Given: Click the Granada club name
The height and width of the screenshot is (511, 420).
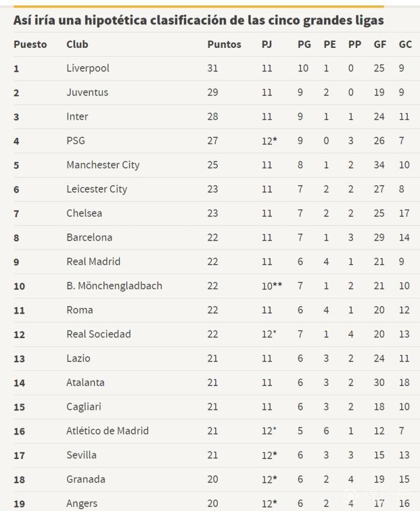Looking at the screenshot, I should [x=86, y=479].
